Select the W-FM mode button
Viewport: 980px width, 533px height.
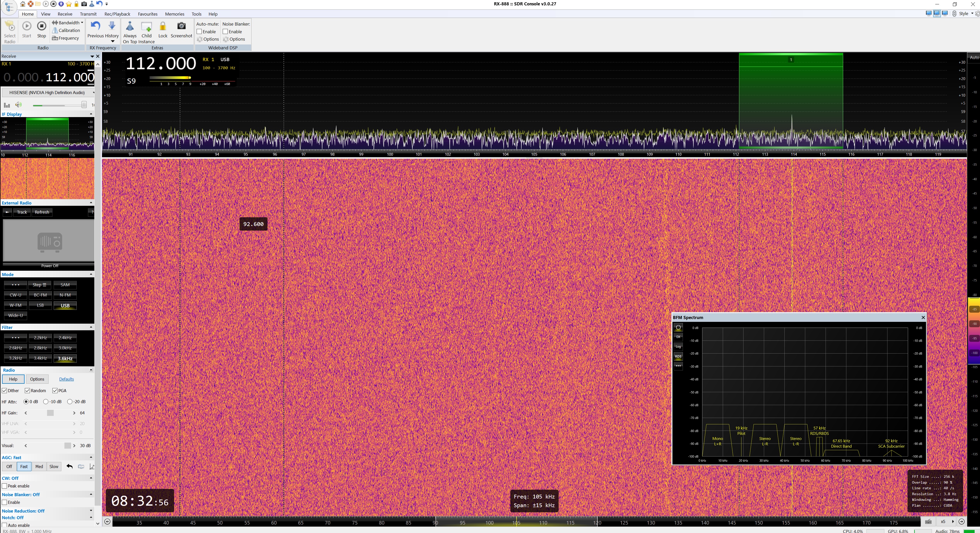pos(16,305)
